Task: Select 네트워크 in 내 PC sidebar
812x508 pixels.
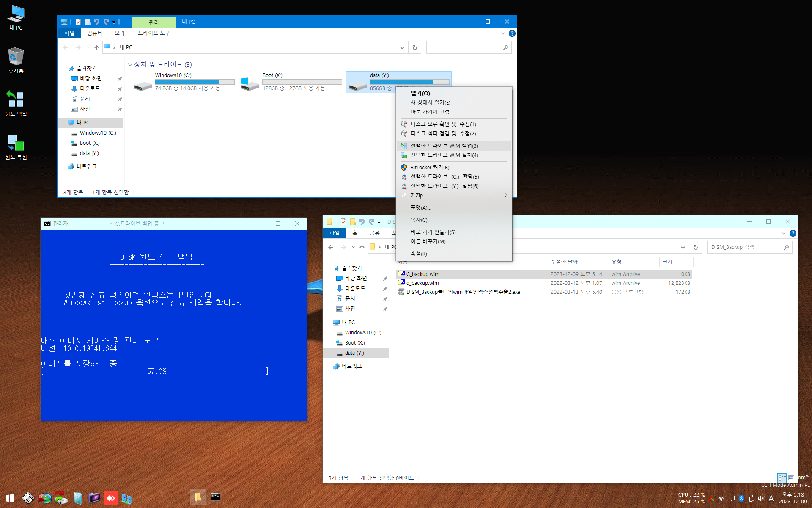Action: 87,166
